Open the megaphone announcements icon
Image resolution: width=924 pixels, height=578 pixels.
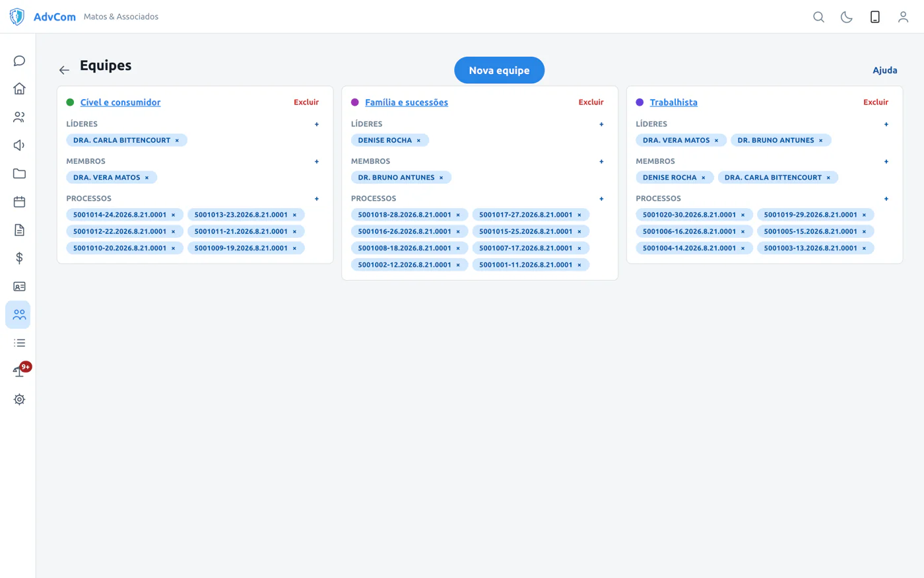click(x=19, y=145)
